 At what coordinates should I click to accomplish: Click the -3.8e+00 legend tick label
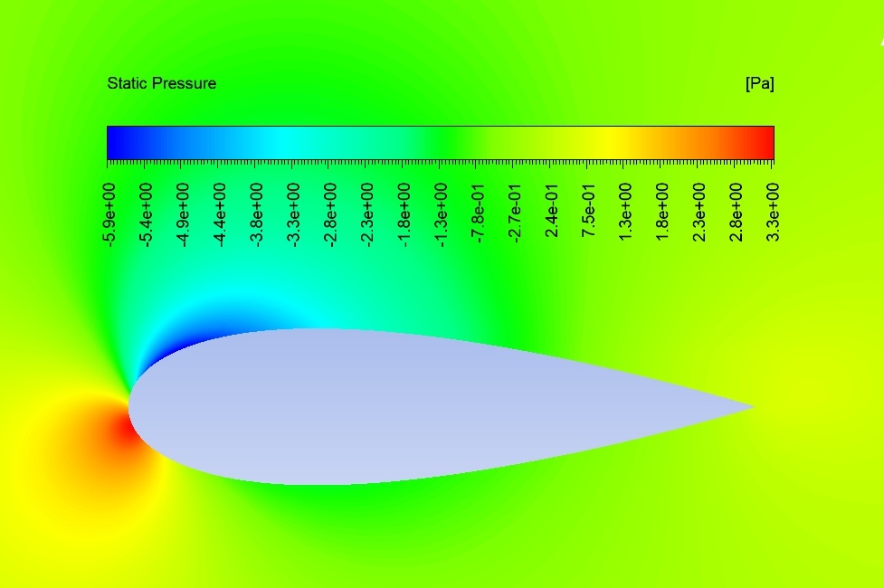tap(256, 211)
